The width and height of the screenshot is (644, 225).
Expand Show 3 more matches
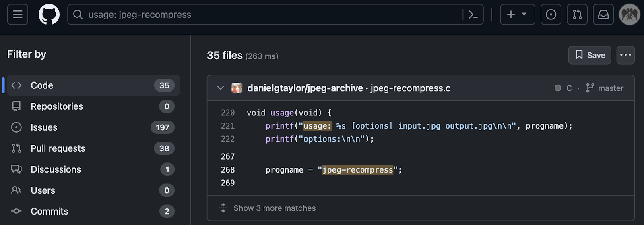click(275, 208)
